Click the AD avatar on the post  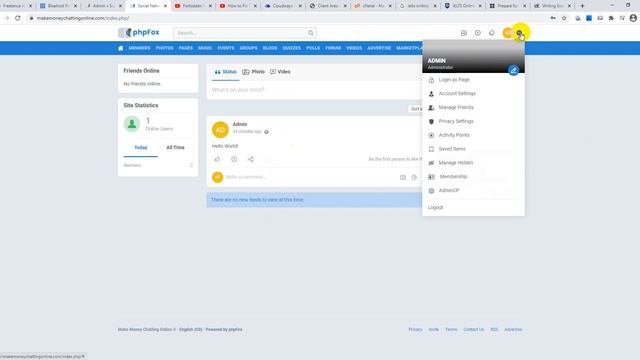(220, 130)
